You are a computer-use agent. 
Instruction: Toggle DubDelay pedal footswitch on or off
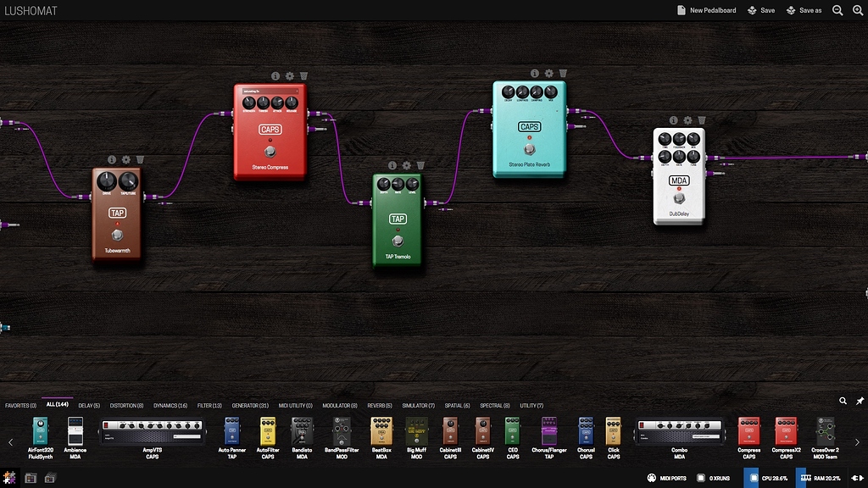click(678, 199)
